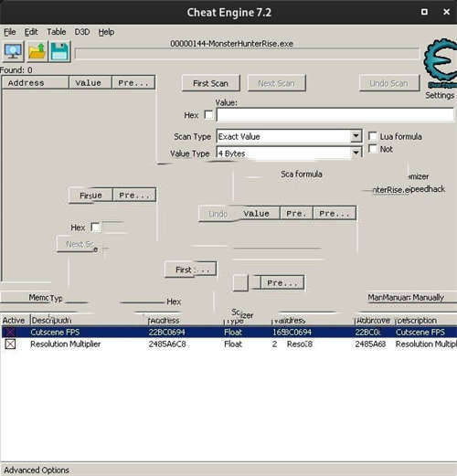Screen dimensions: 457x476
Task: Open the D3D menu
Action: pyautogui.click(x=82, y=32)
